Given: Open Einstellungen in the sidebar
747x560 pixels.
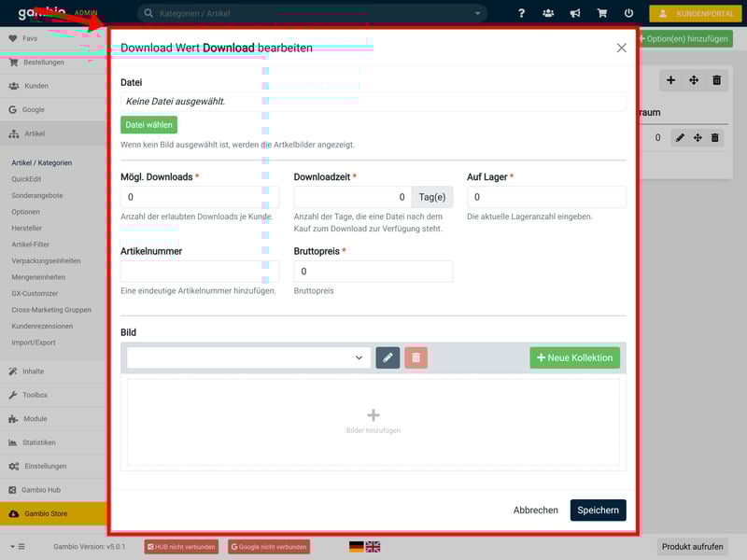Looking at the screenshot, I should 45,466.
